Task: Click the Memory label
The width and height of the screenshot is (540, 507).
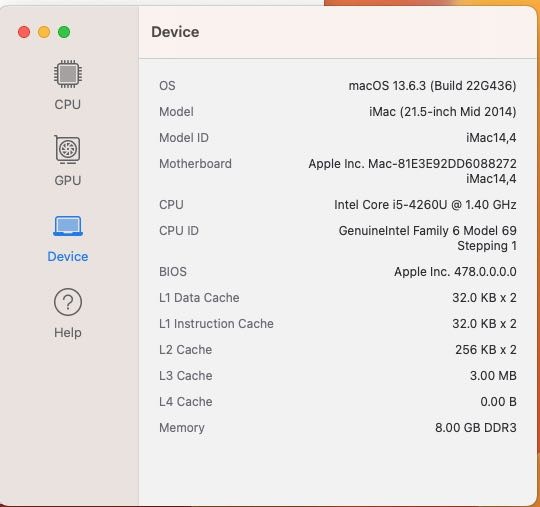Action: 181,428
